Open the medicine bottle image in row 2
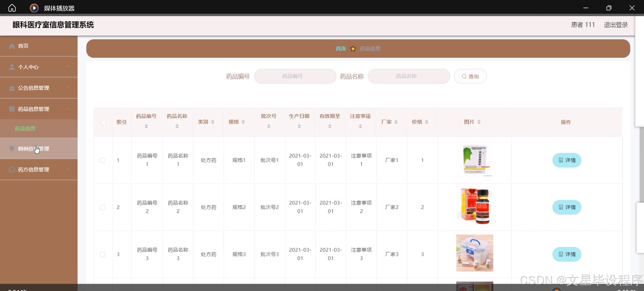Screen dimensions: 644x291 475,206
